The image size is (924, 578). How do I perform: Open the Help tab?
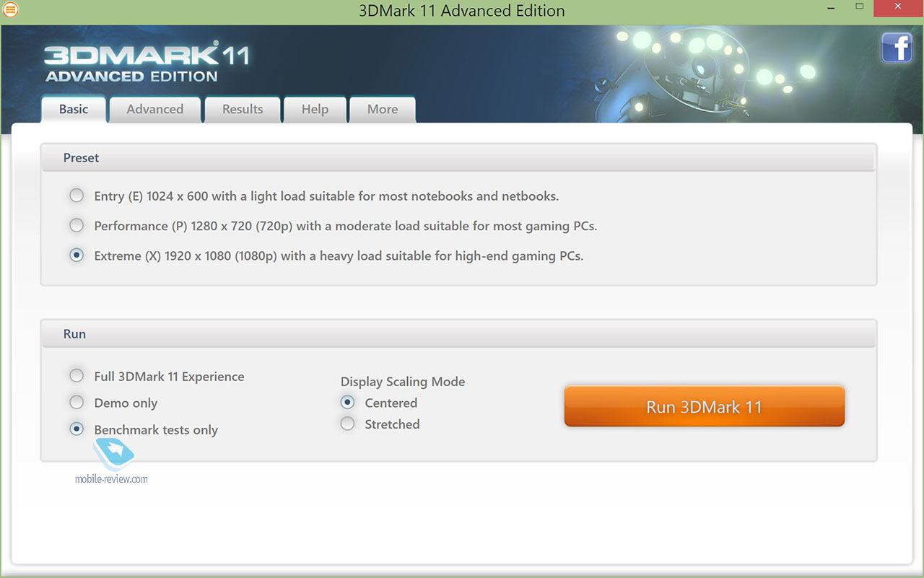(x=315, y=109)
